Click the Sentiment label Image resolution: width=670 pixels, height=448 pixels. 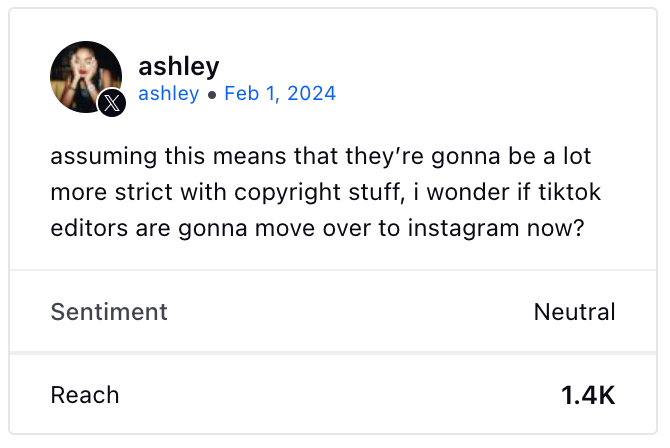pos(109,311)
